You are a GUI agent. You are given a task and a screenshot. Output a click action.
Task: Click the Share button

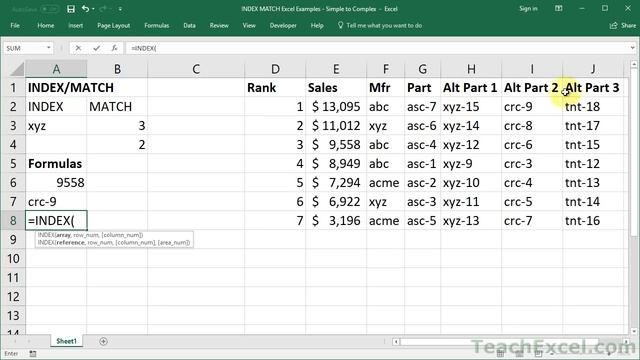(623, 25)
